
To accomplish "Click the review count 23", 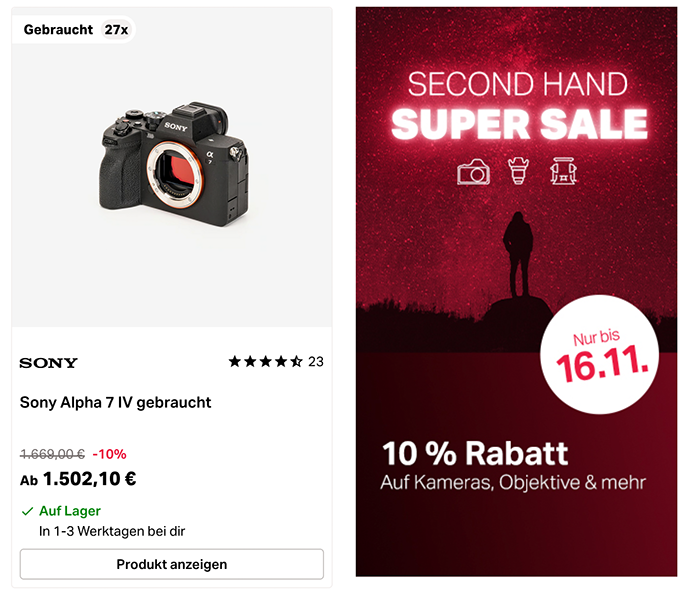I will (x=315, y=362).
